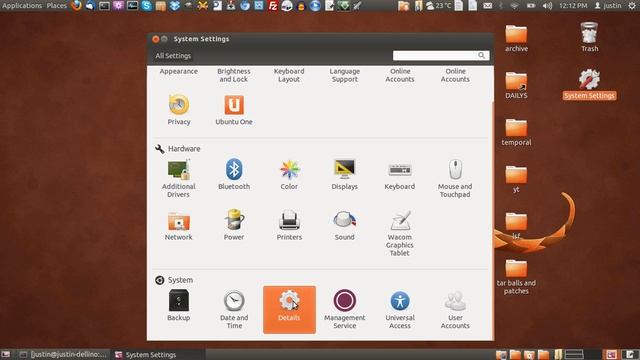Switch to justin@justin terminal taskbar entry

(64, 355)
